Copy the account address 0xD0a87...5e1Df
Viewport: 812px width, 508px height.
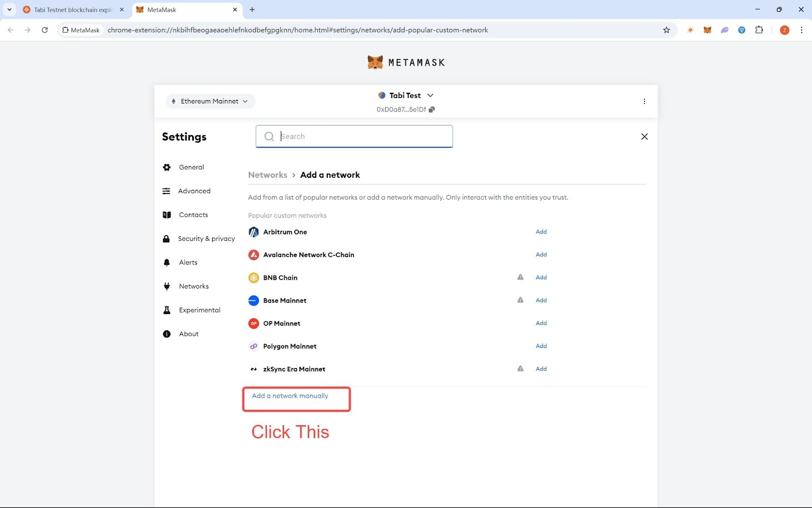point(431,109)
